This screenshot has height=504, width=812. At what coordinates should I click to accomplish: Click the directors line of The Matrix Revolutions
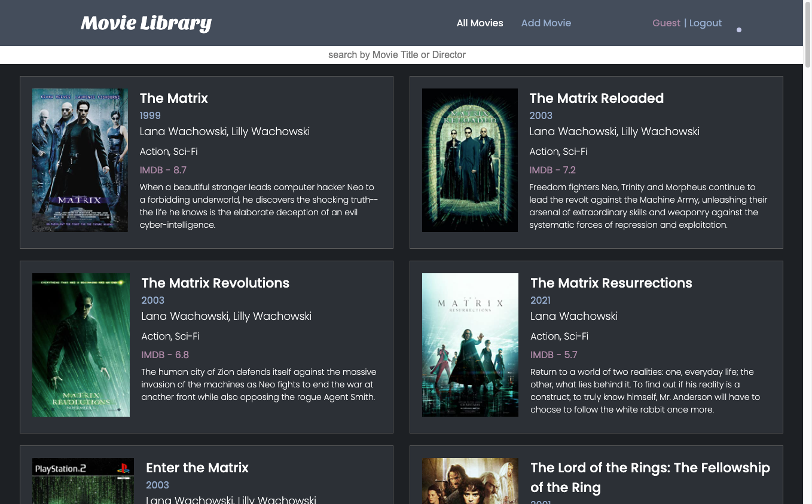coord(226,316)
